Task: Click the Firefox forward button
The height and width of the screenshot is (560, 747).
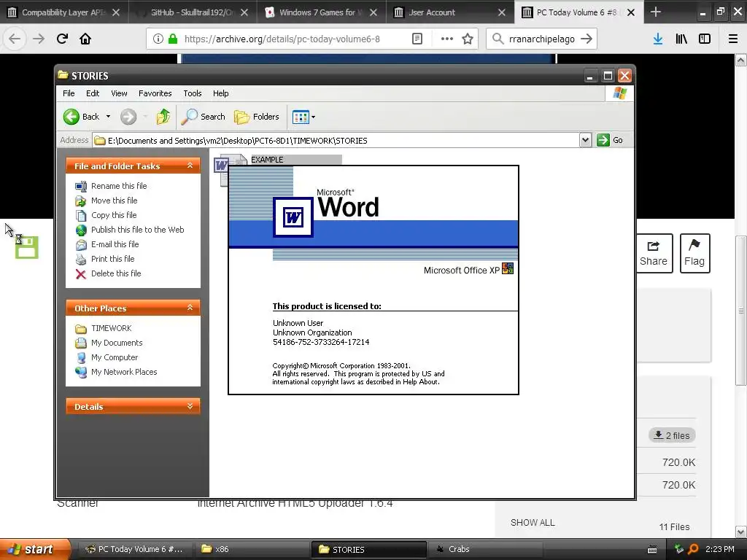Action: tap(38, 39)
